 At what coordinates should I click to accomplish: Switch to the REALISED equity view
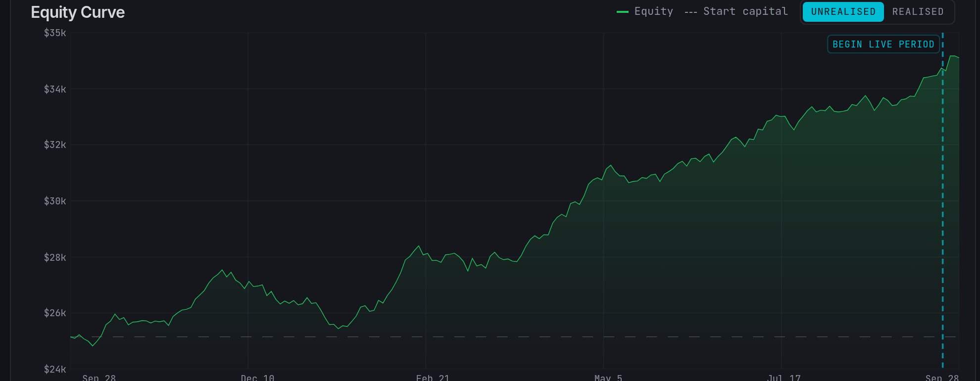point(918,12)
